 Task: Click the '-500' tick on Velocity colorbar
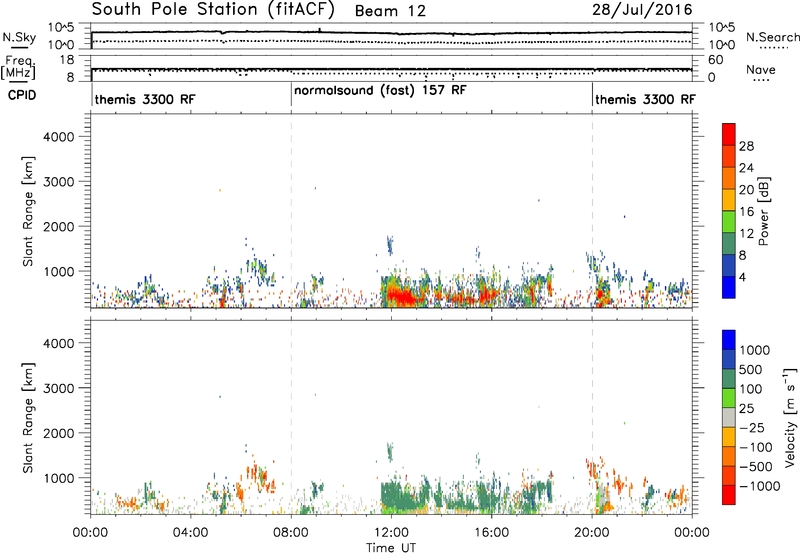click(756, 466)
